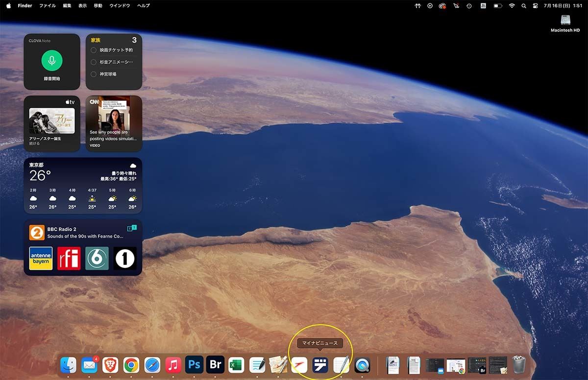Launch Adobe Bridge app icon in the Dock
Viewport: 588px width, 380px height.
[x=216, y=365]
